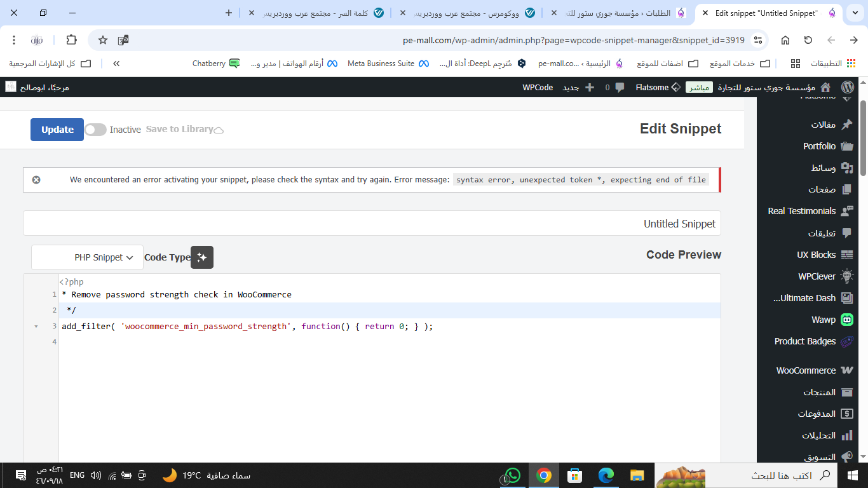The height and width of the screenshot is (488, 868).
Task: Open Real Testimonials in the sidebar
Action: pos(810,211)
